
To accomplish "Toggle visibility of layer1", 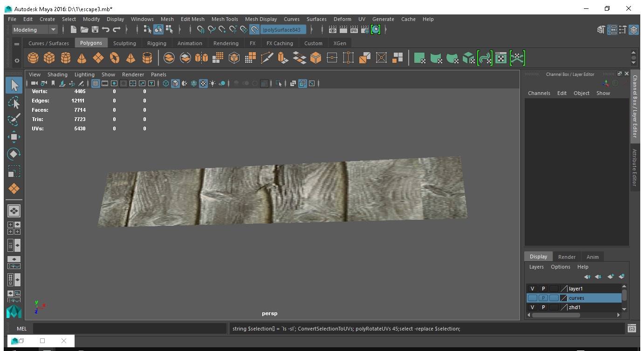I will pos(533,289).
